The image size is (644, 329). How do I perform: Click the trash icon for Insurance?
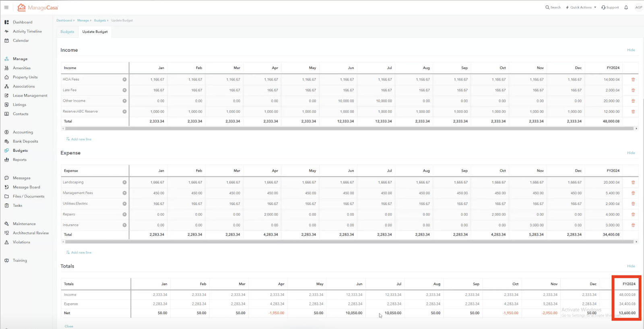coord(633,225)
